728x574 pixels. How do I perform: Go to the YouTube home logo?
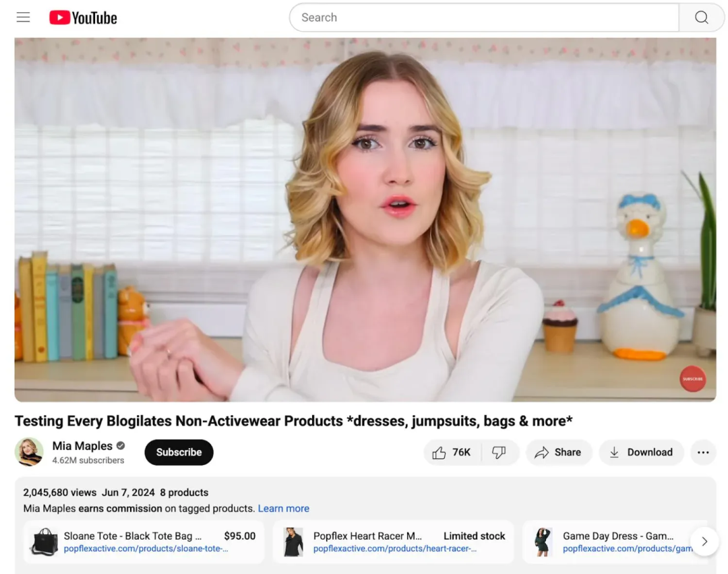(83, 18)
